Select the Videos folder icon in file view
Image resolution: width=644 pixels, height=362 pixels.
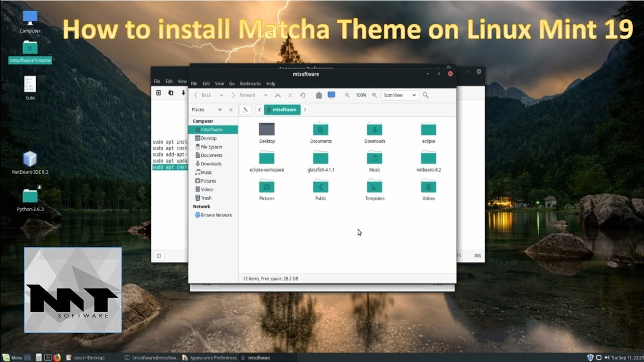click(429, 186)
